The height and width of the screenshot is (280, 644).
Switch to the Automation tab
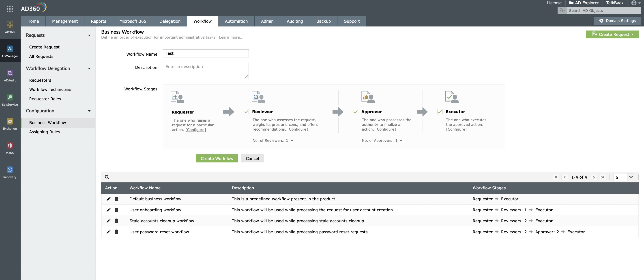point(236,21)
